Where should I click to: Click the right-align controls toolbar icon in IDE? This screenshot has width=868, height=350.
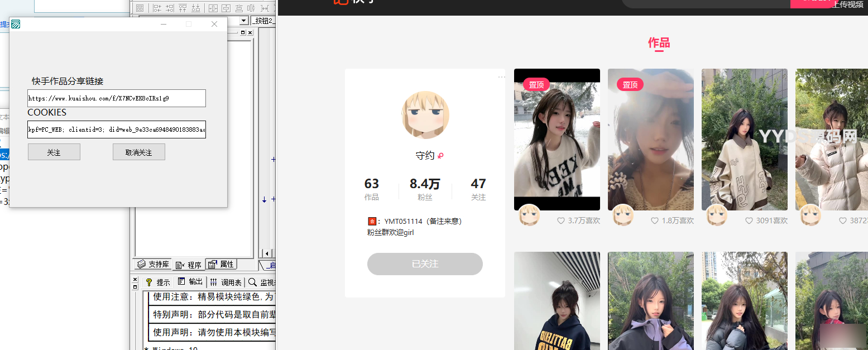pyautogui.click(x=170, y=8)
